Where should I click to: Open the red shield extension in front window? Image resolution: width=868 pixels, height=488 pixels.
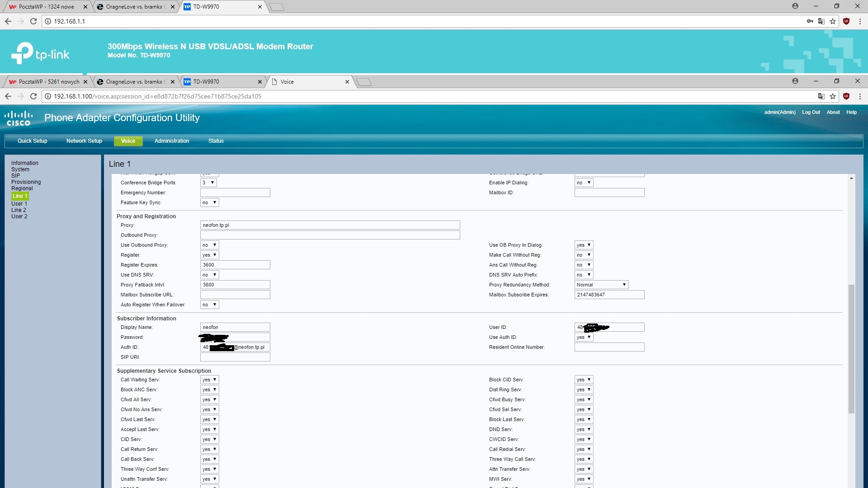(x=846, y=96)
